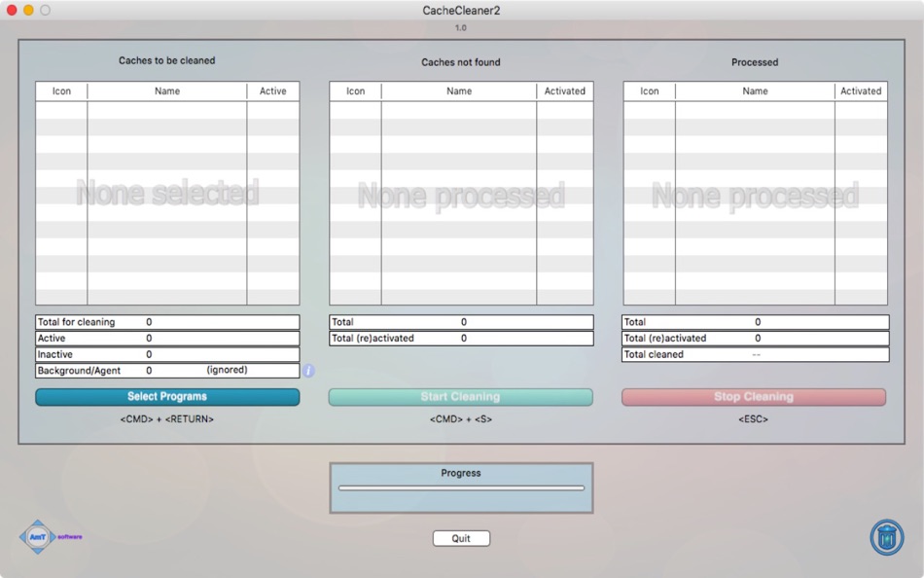The width and height of the screenshot is (924, 578).
Task: Quit the application using Quit button
Action: [x=461, y=538]
